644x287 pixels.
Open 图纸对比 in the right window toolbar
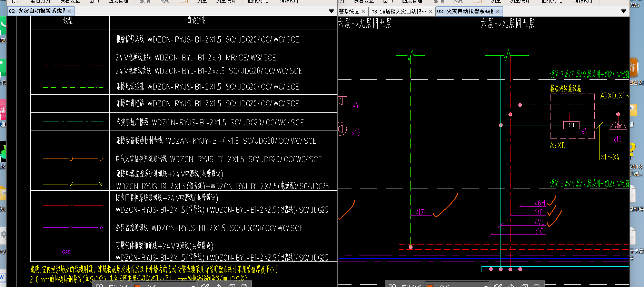(552, 1)
